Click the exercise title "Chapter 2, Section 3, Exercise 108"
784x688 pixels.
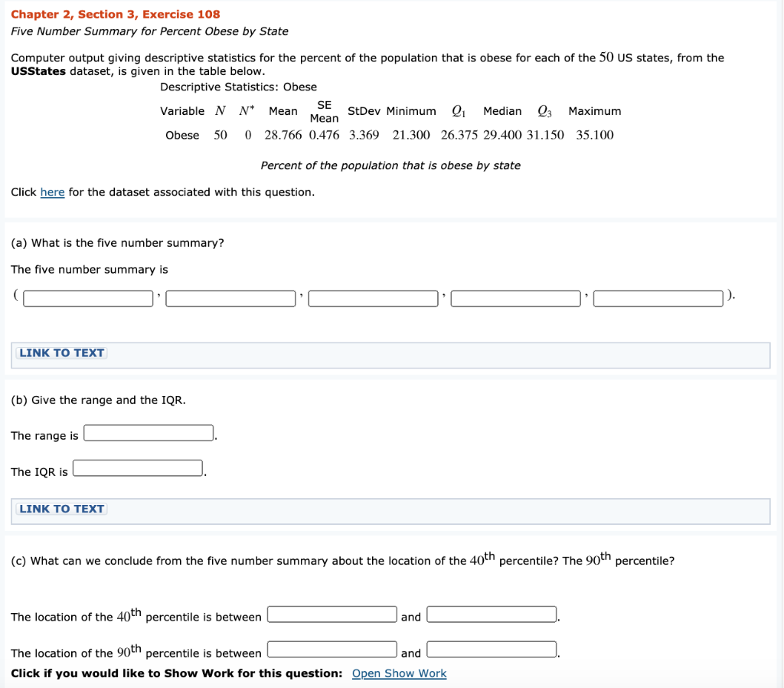click(116, 14)
